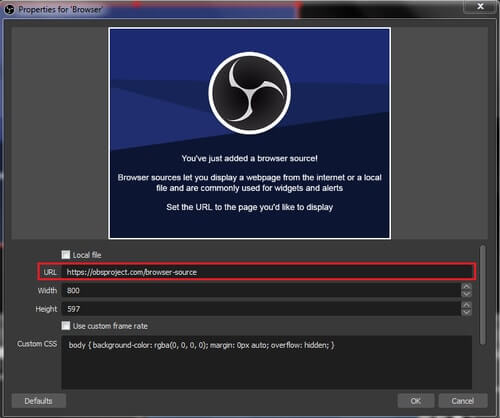Decrease Height with down arrow

point(466,312)
